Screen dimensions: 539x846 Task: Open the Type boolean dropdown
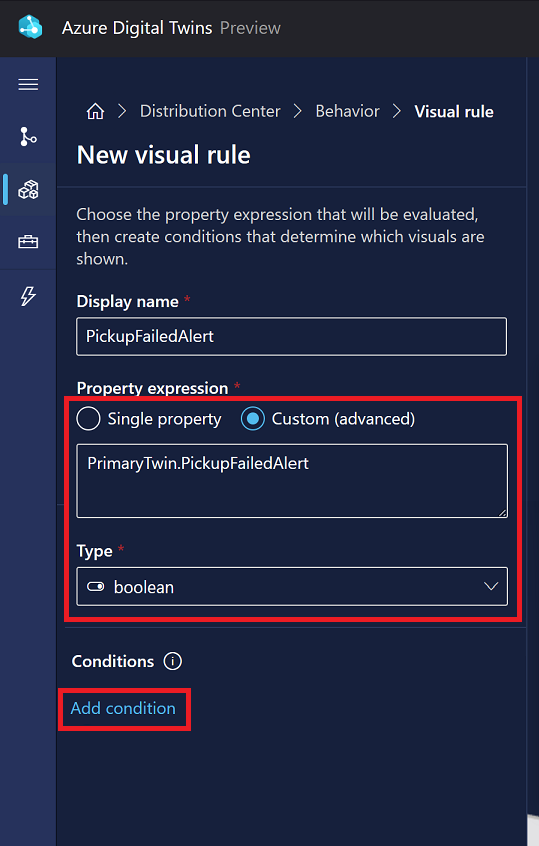(x=292, y=586)
